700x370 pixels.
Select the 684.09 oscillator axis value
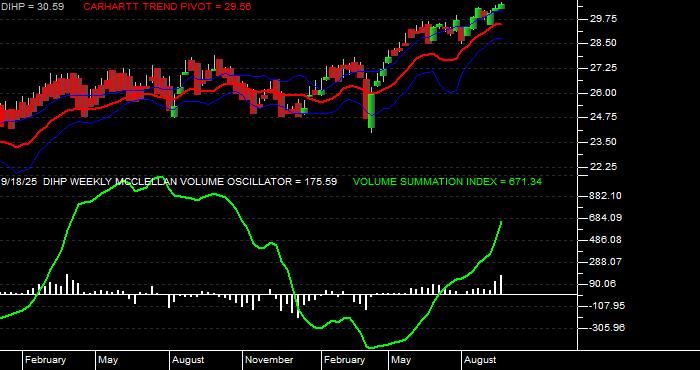606,218
